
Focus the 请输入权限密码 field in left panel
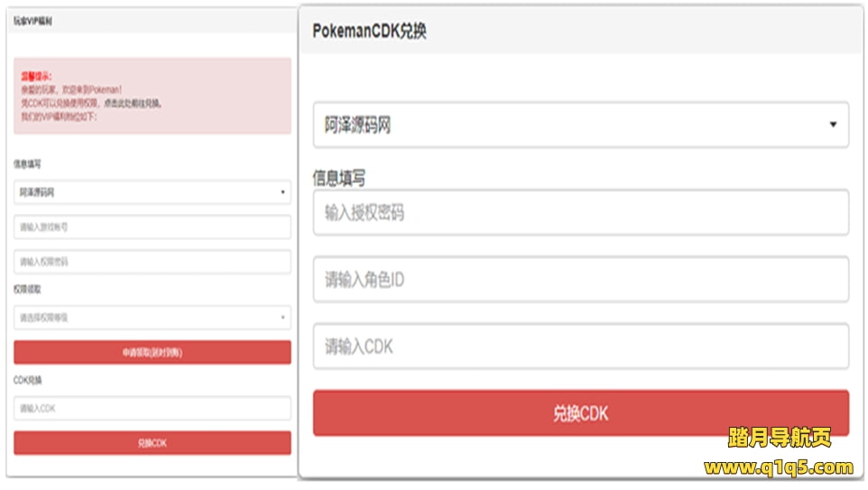(x=152, y=262)
